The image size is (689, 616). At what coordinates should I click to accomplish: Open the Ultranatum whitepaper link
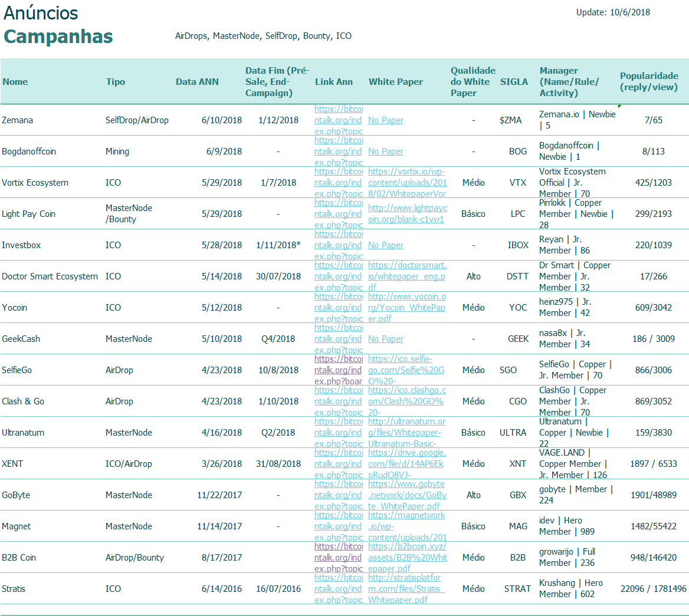tap(407, 432)
